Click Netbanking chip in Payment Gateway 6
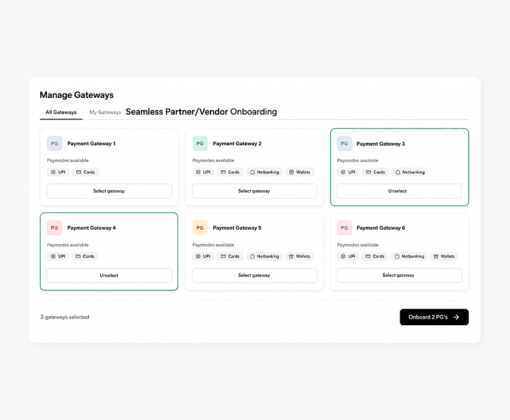 pos(409,256)
